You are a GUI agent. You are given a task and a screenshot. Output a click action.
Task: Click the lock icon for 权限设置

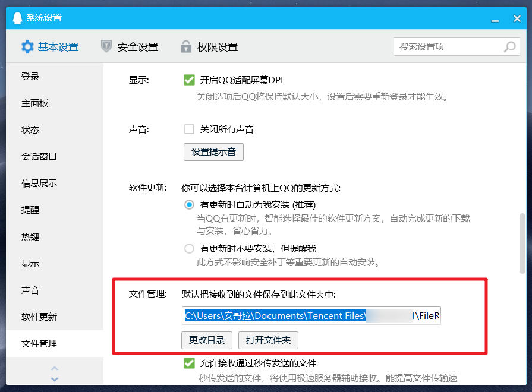point(185,46)
